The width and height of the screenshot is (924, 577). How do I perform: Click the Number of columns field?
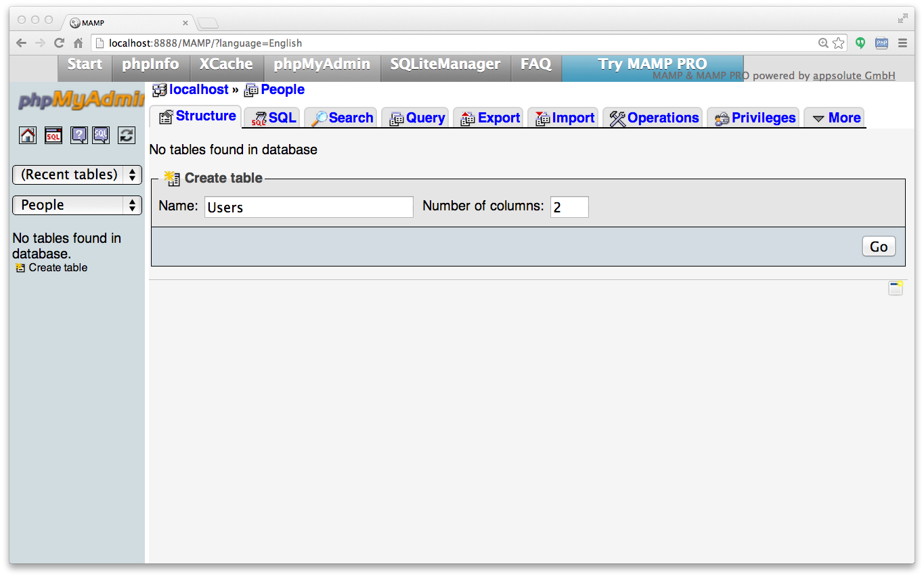pyautogui.click(x=569, y=207)
